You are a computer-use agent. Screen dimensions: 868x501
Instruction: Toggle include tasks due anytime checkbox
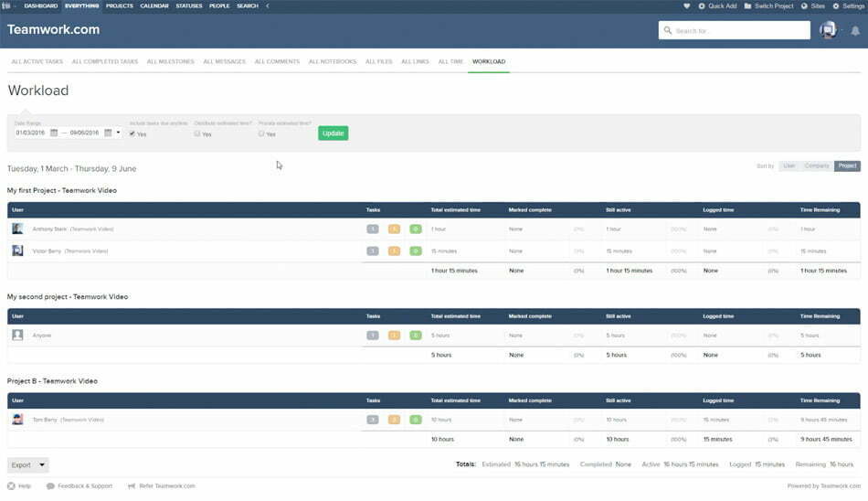pos(132,133)
